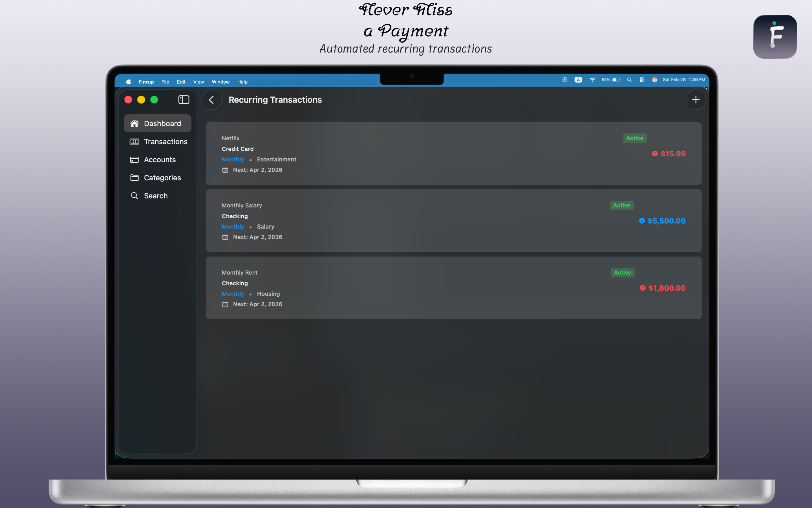Image resolution: width=812 pixels, height=508 pixels.
Task: Click the Entertainment category text
Action: coord(277,159)
